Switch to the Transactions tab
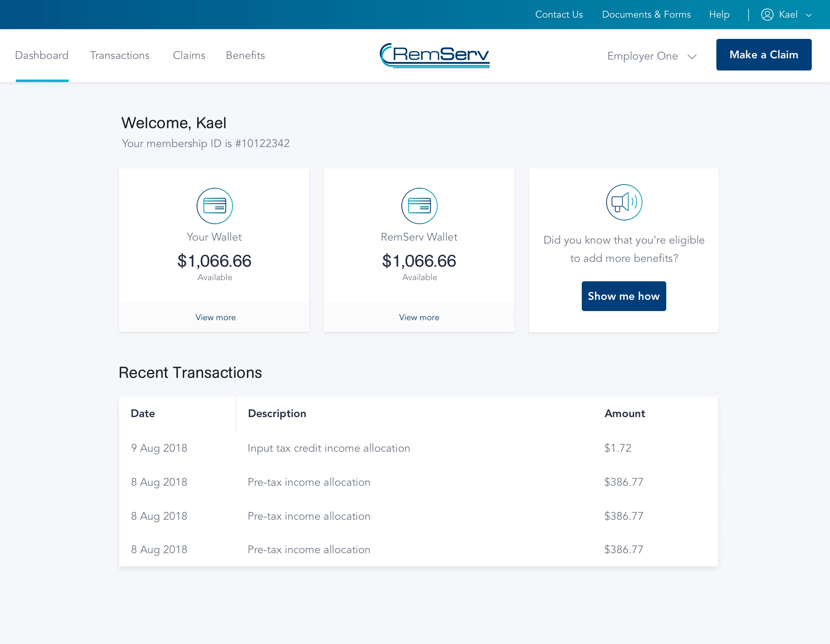Viewport: 830px width, 644px height. (x=120, y=56)
